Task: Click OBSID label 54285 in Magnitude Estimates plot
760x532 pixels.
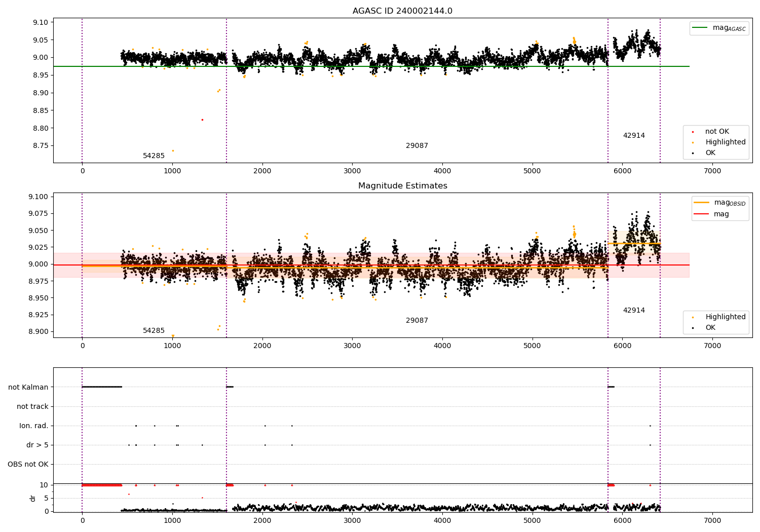Action: pyautogui.click(x=154, y=331)
